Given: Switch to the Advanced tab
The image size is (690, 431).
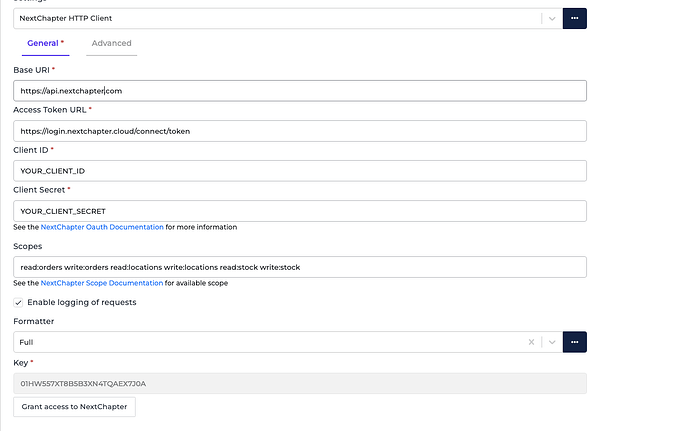Looking at the screenshot, I should pyautogui.click(x=111, y=43).
